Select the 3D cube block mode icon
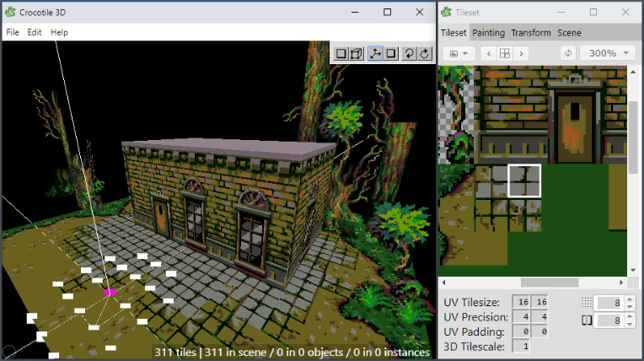This screenshot has width=644, height=361. 357,53
